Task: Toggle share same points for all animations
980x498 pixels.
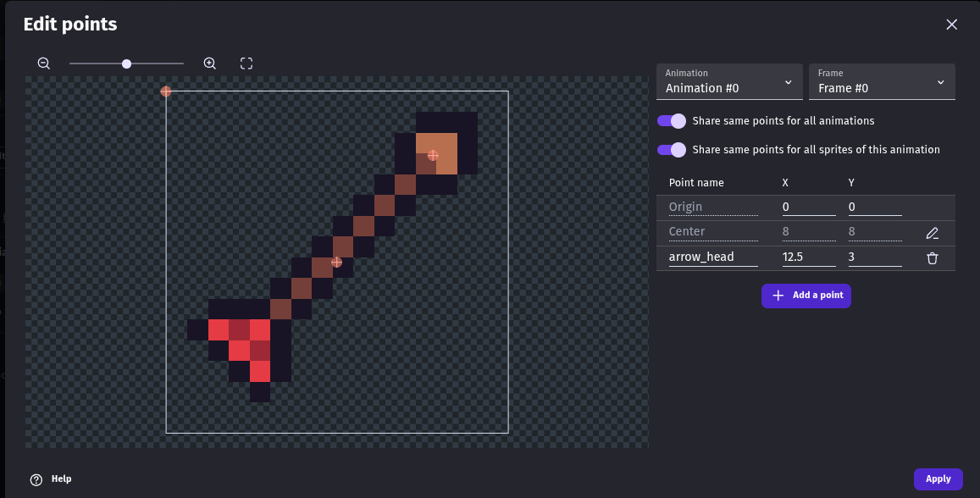Action: [672, 121]
